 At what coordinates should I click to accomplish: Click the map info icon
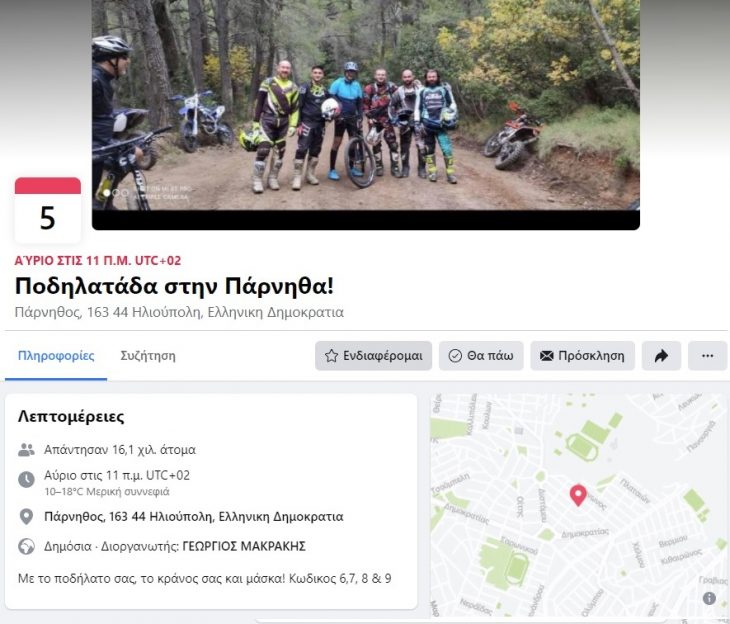(x=709, y=598)
